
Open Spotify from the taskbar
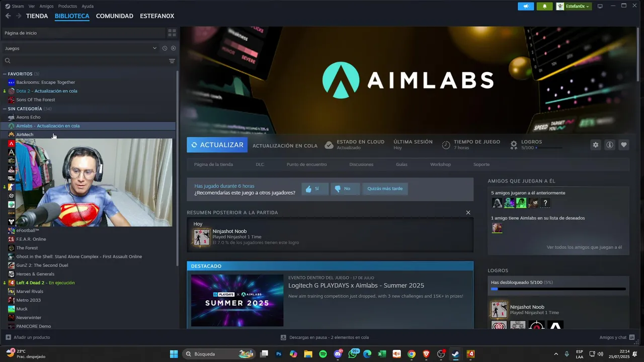tap(323, 354)
